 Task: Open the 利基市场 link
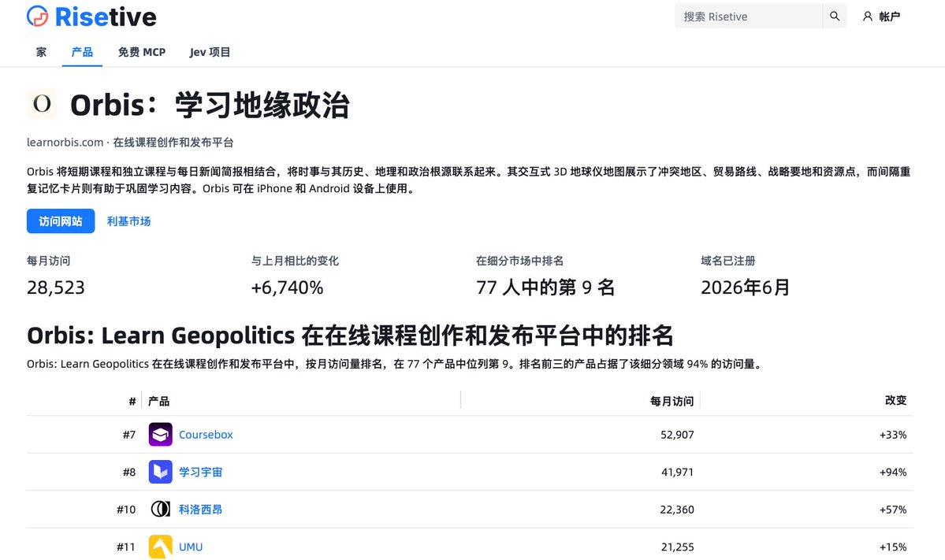(128, 221)
